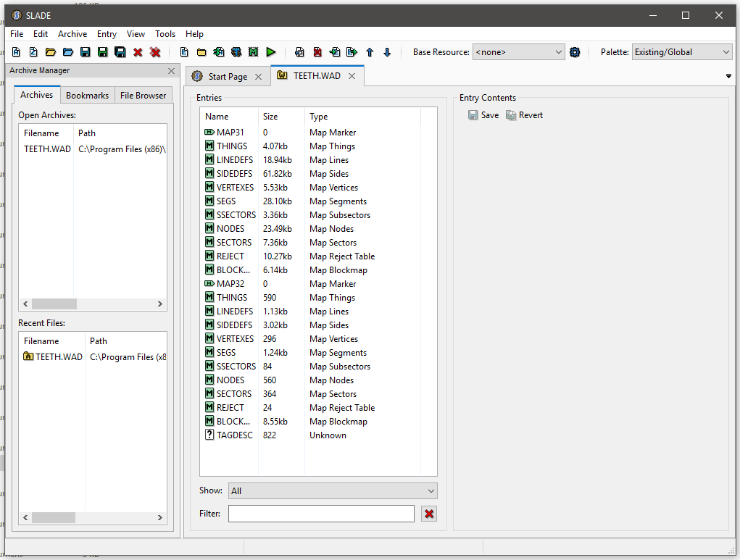Open Base Resource settings gear icon
The height and width of the screenshot is (560, 740).
[575, 52]
